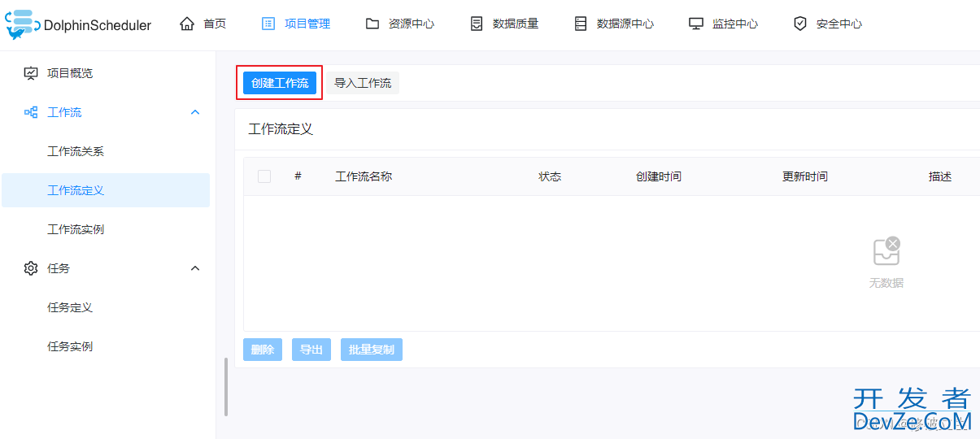
Task: Collapse the 工作流 sidebar group chevron
Action: point(195,112)
